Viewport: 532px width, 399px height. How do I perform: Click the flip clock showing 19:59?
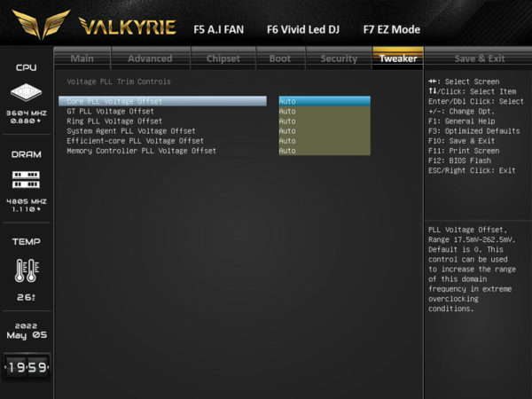tap(27, 367)
